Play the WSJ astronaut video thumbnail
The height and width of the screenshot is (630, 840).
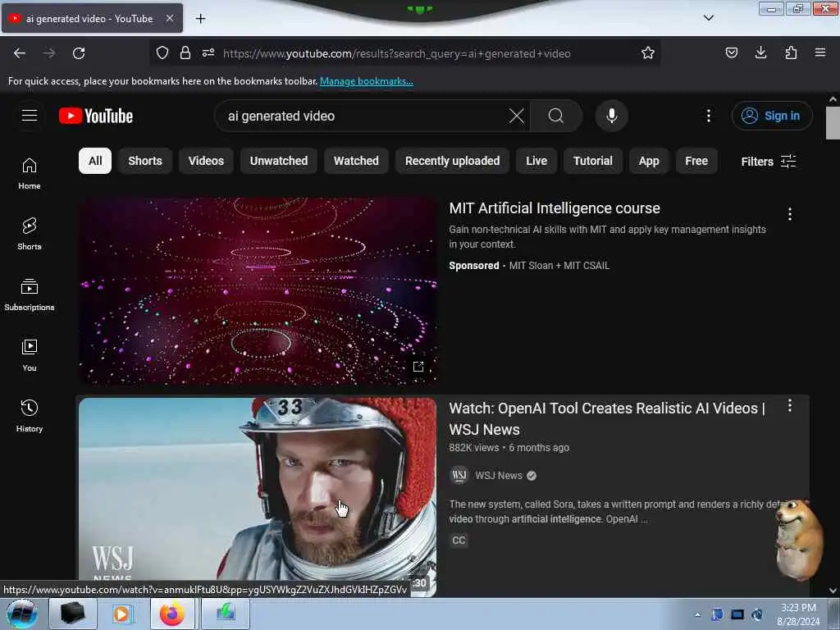pyautogui.click(x=258, y=496)
